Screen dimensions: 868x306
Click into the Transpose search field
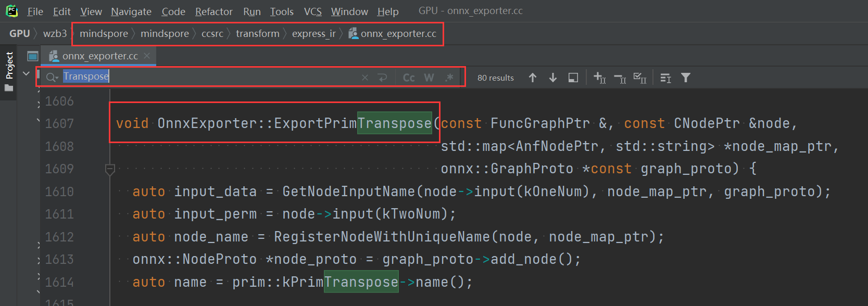click(208, 76)
